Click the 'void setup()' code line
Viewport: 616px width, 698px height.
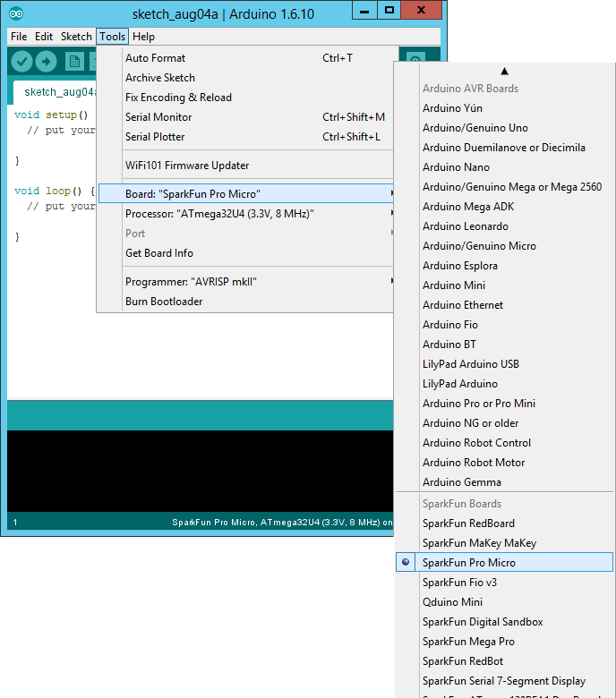tap(51, 115)
